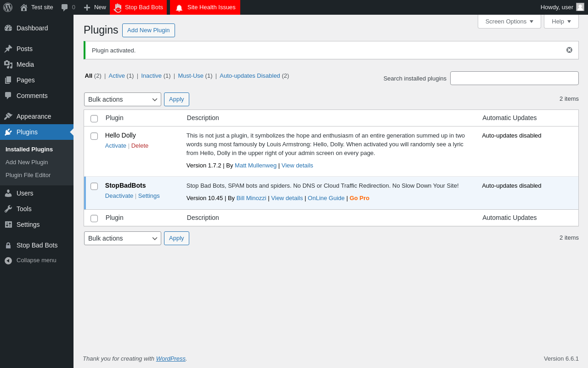Open Installed Plugins submenu item
588x368 pixels.
click(29, 149)
